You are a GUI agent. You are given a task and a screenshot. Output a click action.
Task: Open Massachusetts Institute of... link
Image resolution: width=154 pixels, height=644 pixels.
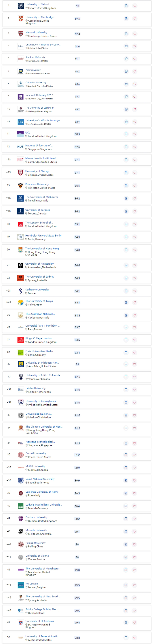[41, 158]
